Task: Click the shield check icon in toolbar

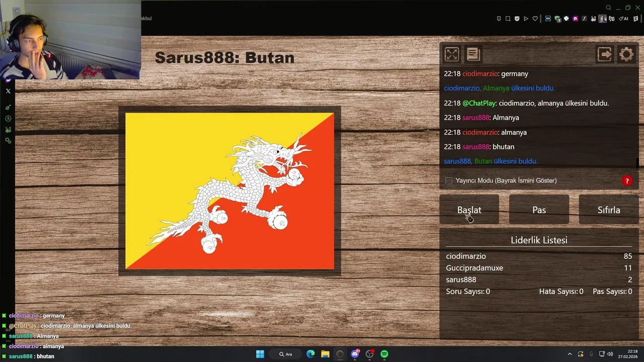Action: 517,19
